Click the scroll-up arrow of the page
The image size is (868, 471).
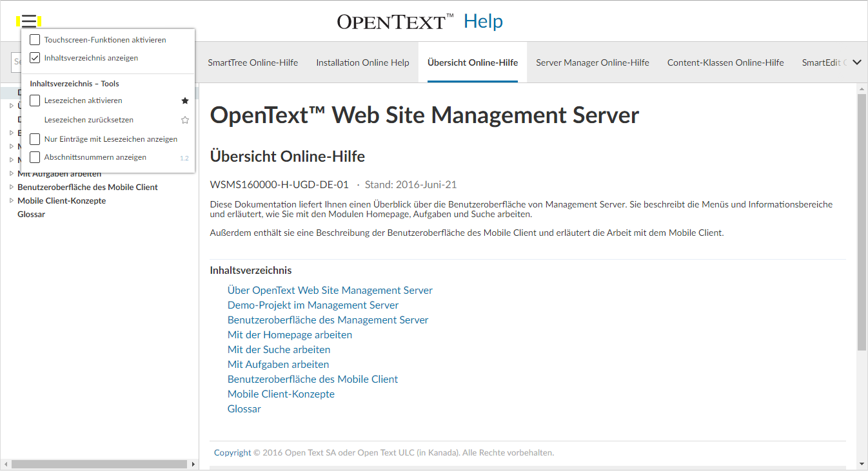tap(862, 88)
